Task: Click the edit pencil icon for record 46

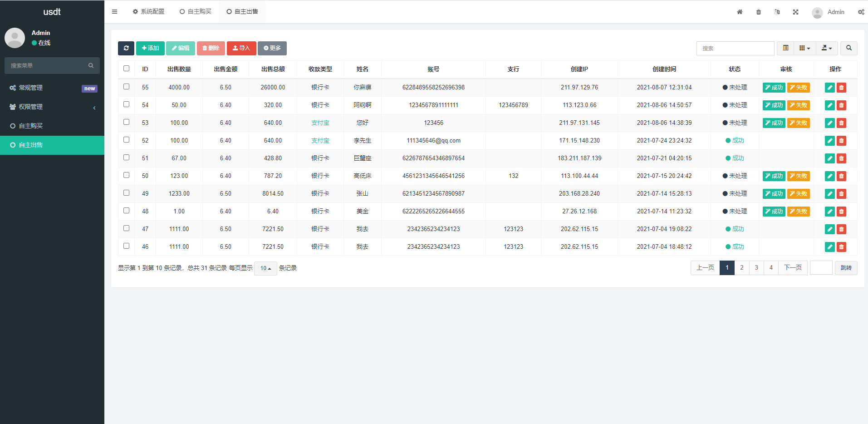Action: click(829, 247)
